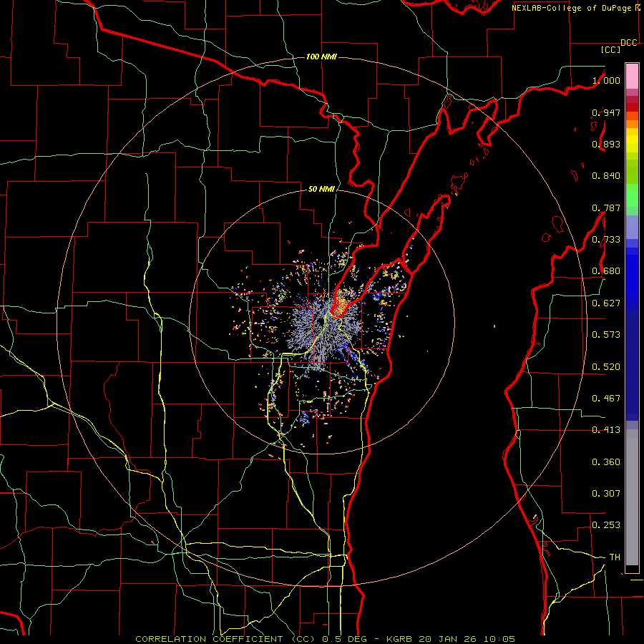Click the 0.520 legend value

pos(606,367)
